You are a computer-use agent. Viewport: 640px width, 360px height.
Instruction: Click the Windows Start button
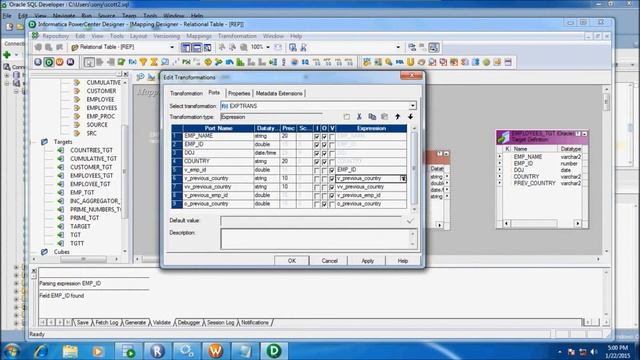[11, 351]
